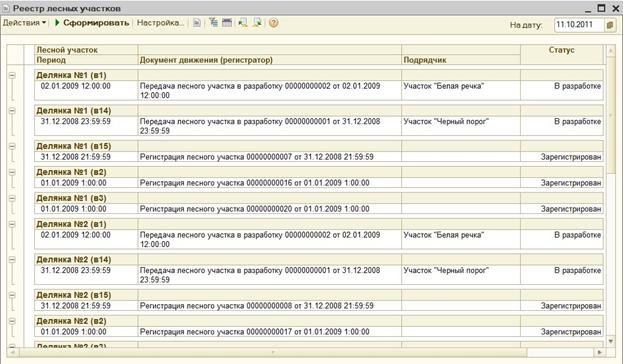Collapse the Делянка №1 (в1) group
The height and width of the screenshot is (364, 623).
[12, 75]
